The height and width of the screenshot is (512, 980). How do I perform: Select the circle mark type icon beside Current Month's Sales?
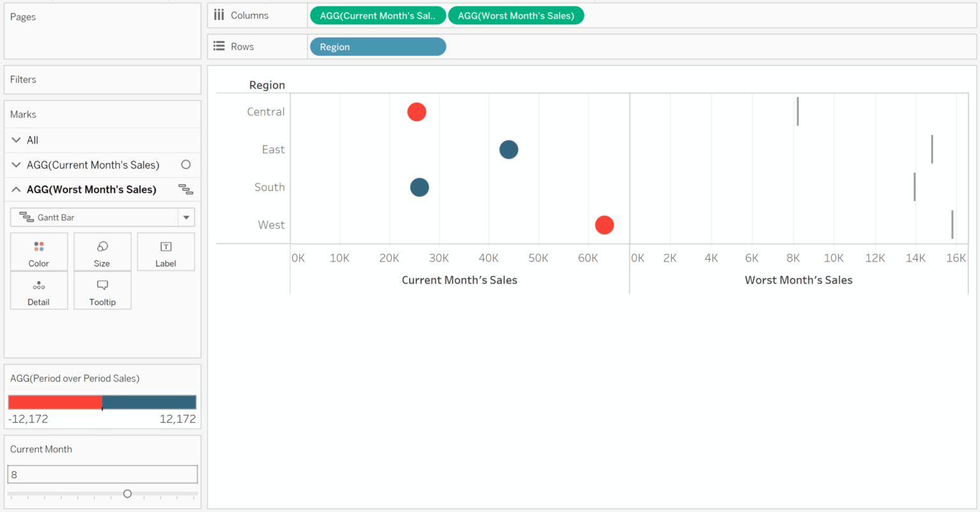185,165
